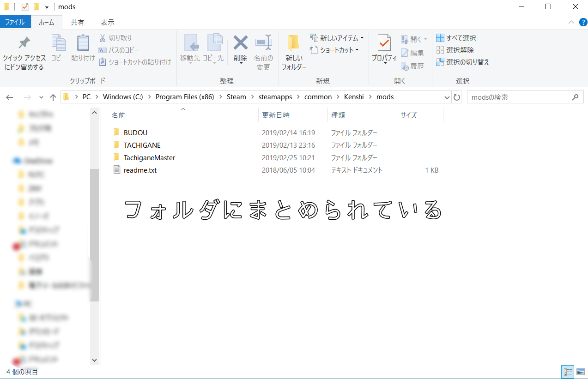
Task: Open Properties (プロパティ) checkmark icon
Action: 384,43
